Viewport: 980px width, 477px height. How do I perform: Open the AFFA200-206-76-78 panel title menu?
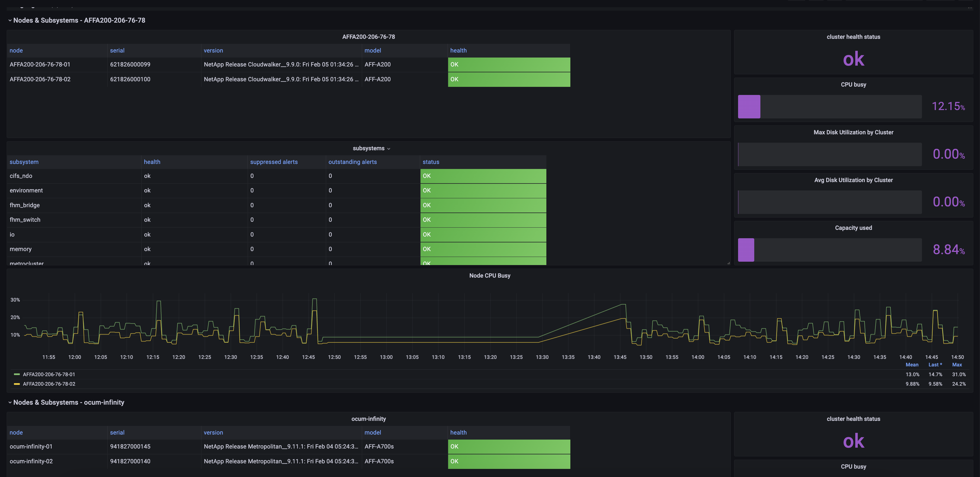tap(368, 37)
